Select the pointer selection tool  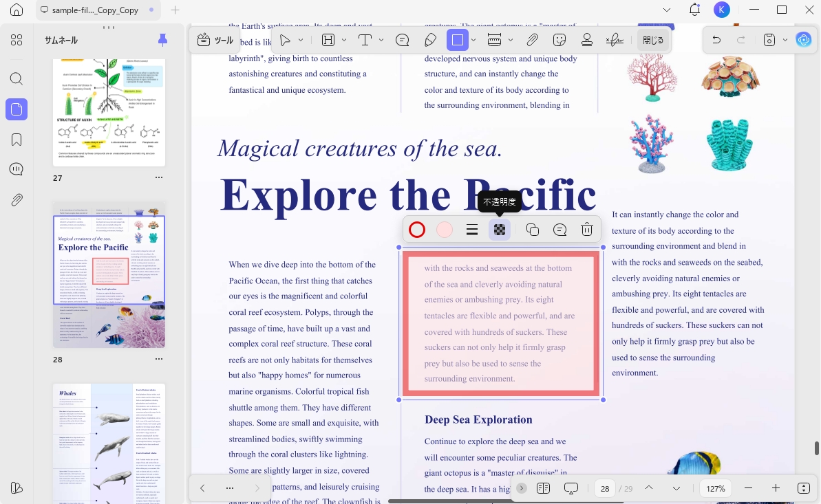pyautogui.click(x=286, y=41)
